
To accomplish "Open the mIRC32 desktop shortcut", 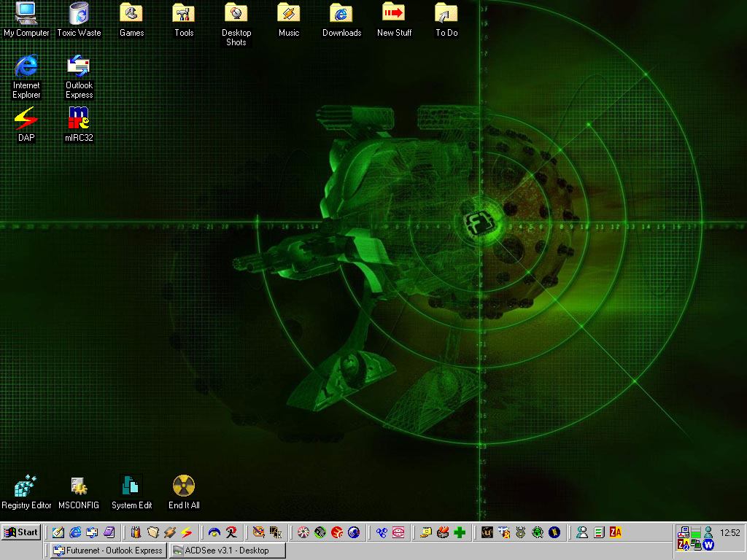I will click(79, 119).
